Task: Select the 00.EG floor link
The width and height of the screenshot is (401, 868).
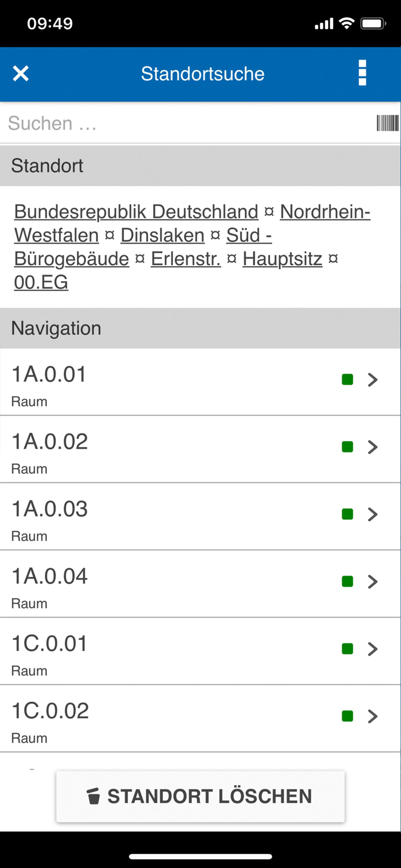Action: point(41,282)
